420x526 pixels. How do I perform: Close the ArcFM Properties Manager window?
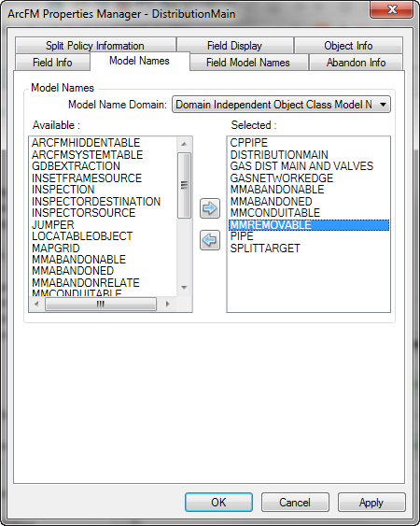point(391,9)
